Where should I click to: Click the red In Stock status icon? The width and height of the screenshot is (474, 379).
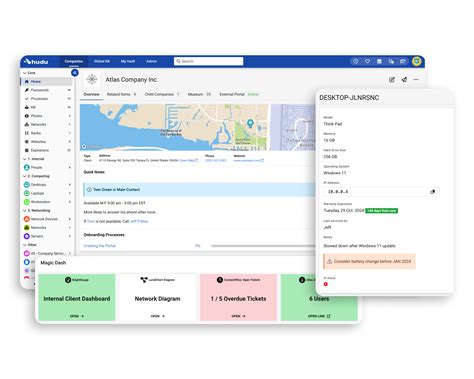tap(326, 284)
